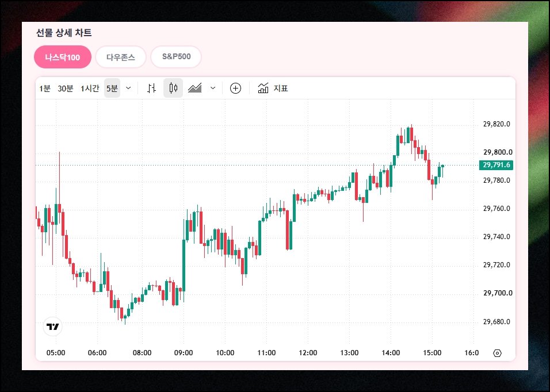
Task: Choose the bar chart style icon
Action: [151, 89]
